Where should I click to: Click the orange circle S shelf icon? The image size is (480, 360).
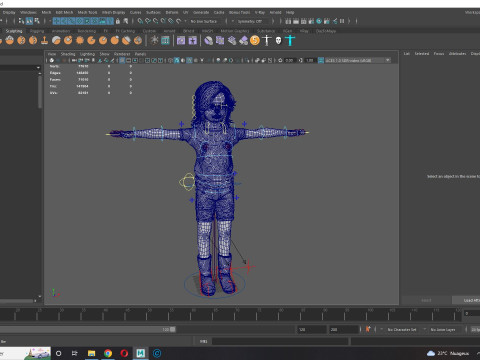255,41
